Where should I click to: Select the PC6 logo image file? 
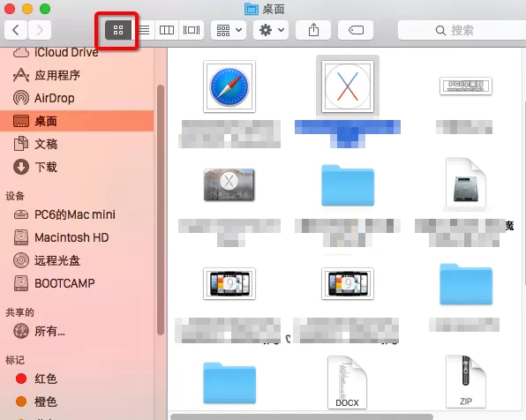(x=466, y=86)
